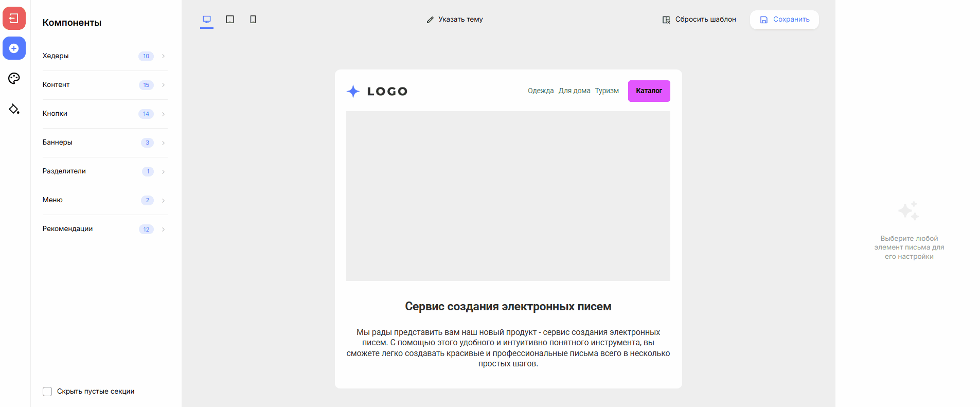Open the color palette icon
This screenshot has width=980, height=407.
pyautogui.click(x=14, y=78)
